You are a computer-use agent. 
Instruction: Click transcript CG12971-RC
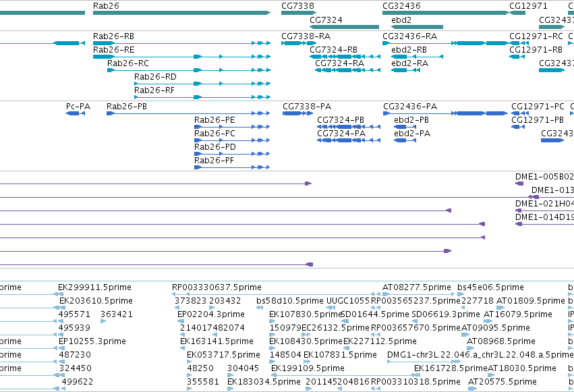pos(519,43)
